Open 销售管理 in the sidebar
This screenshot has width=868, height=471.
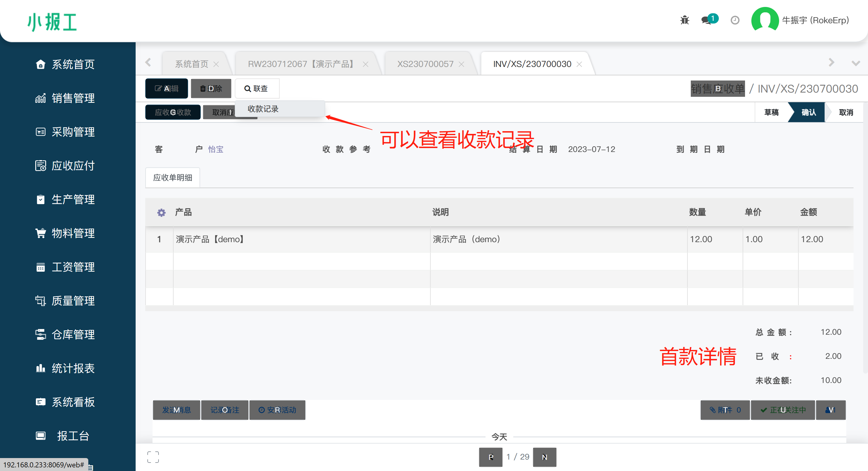pyautogui.click(x=73, y=98)
